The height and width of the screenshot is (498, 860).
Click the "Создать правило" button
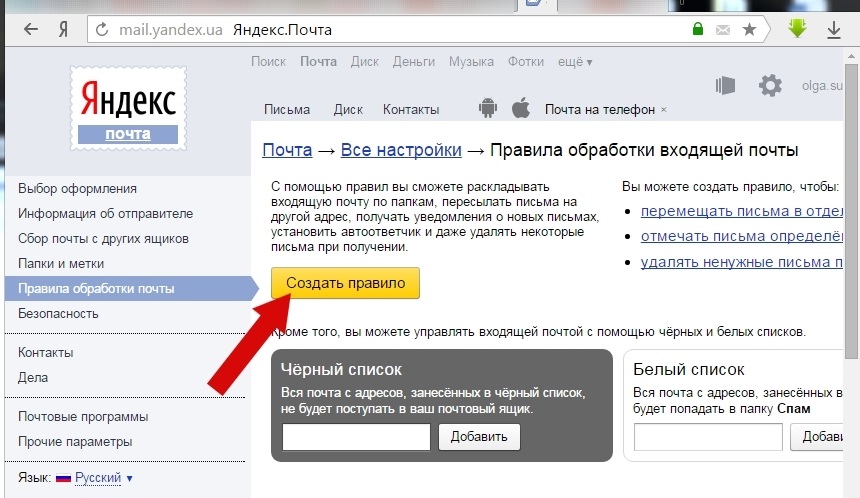point(345,283)
